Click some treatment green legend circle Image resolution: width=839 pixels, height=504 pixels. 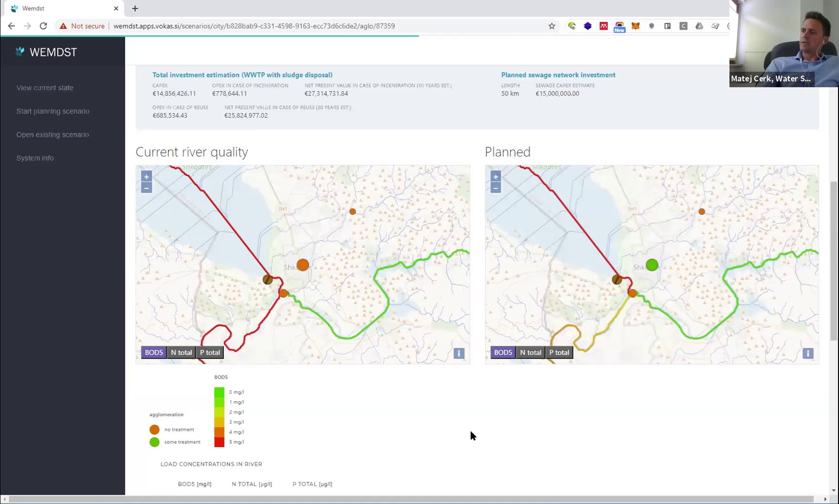pyautogui.click(x=154, y=442)
